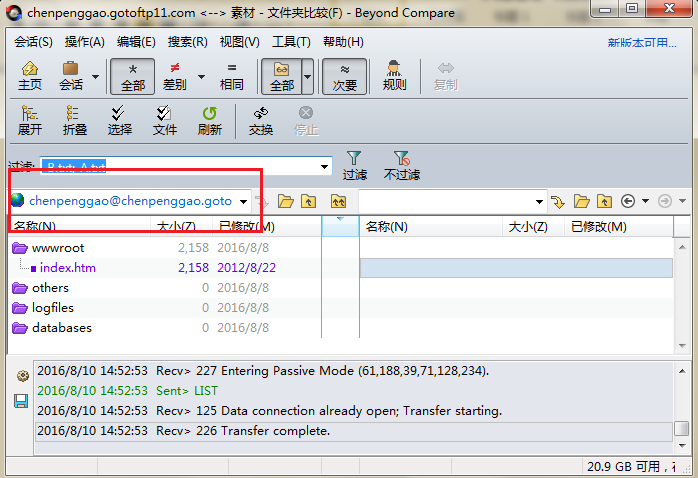Open the filter field dropdown arrow

[325, 166]
